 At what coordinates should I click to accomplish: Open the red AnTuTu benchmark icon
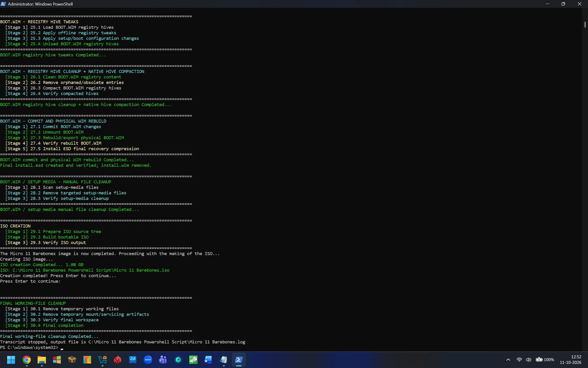118,359
